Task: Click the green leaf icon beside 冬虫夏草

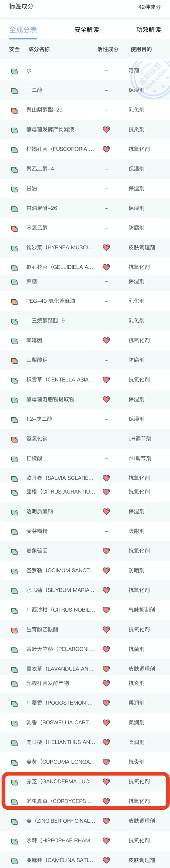Action: [x=14, y=802]
